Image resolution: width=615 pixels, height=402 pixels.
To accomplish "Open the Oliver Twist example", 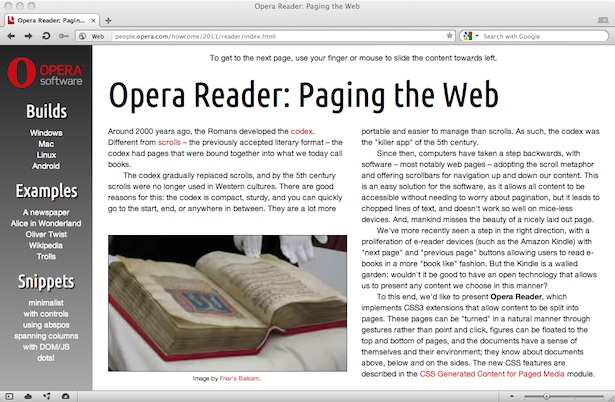I will point(46,234).
